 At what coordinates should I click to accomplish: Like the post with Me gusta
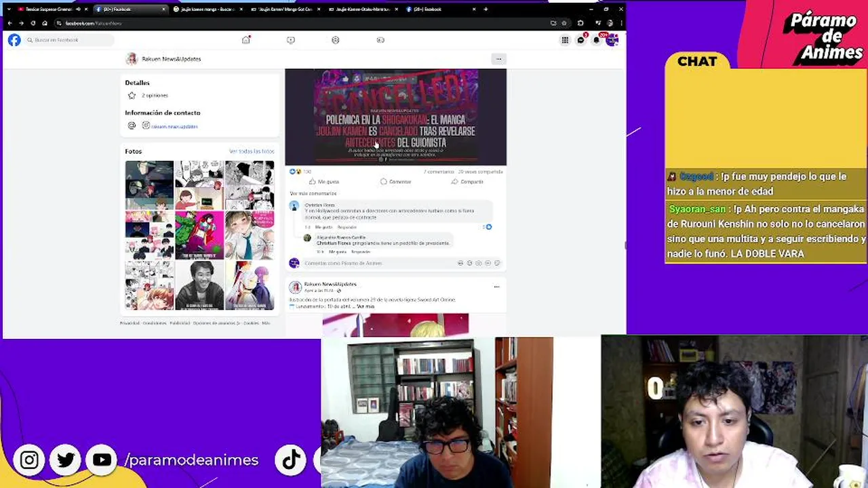324,182
